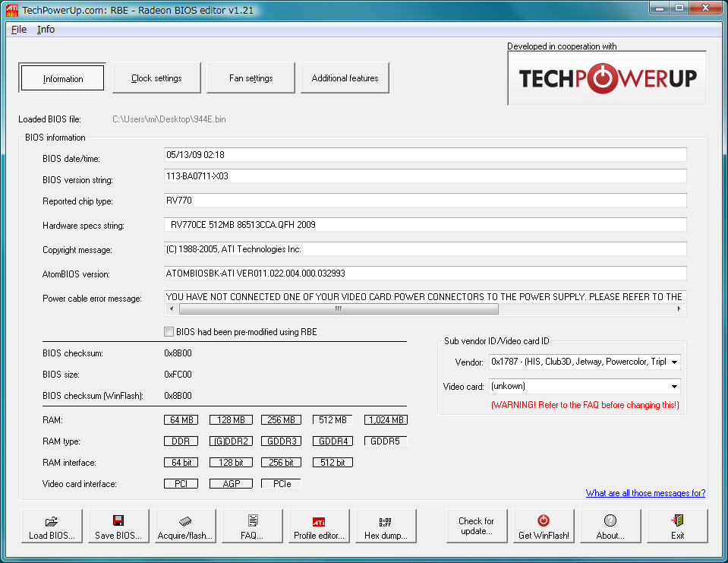
Task: Switch to the Fan settings tab
Action: coord(251,78)
